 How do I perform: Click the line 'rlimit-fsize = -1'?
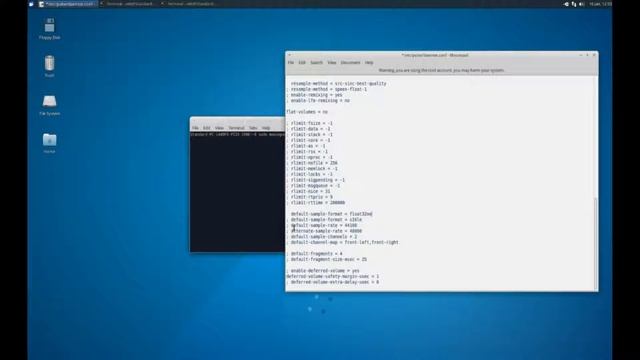(x=309, y=123)
